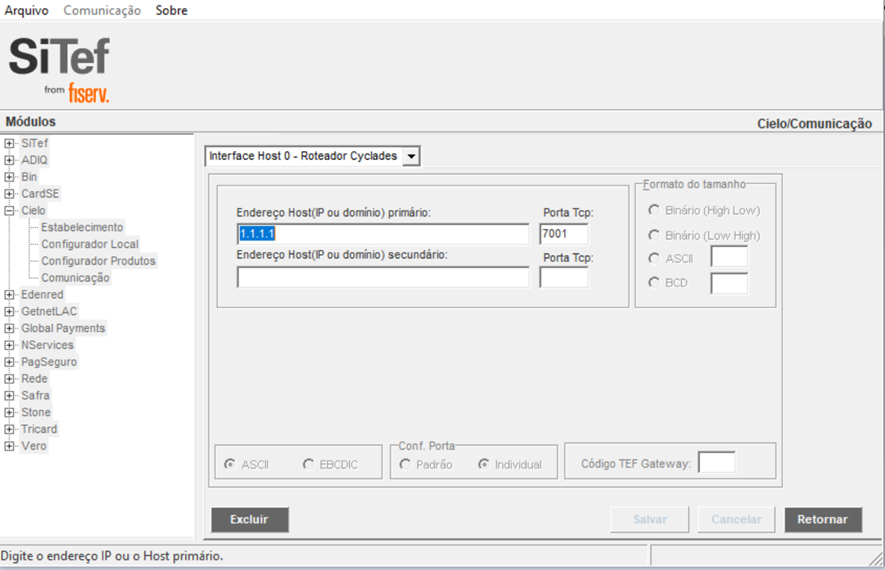Expand the CardSE module node
This screenshot has width=885, height=570.
click(x=9, y=194)
